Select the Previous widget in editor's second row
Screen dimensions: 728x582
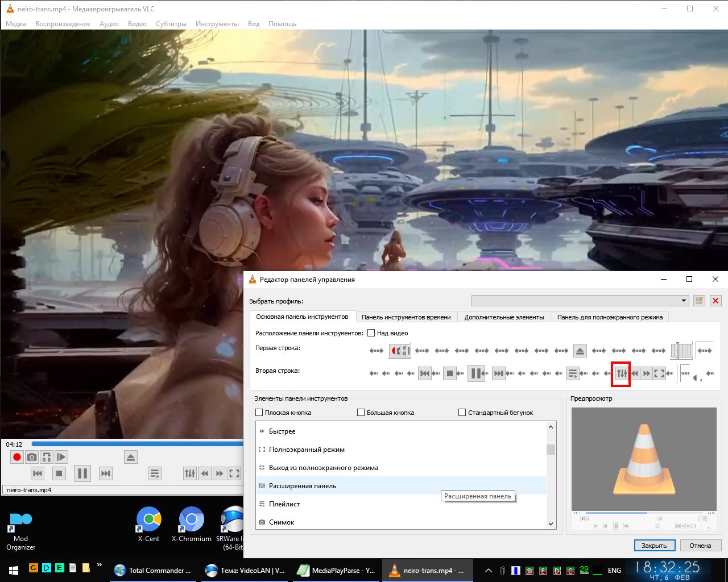424,373
